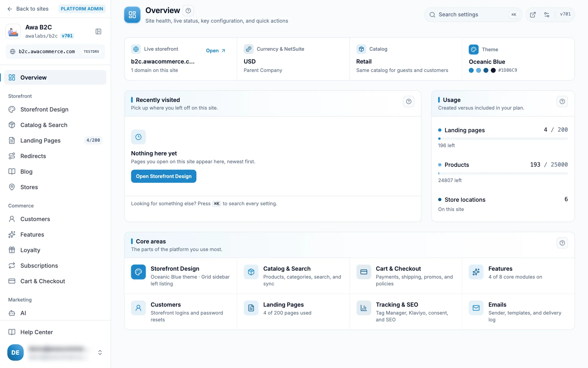The height and width of the screenshot is (368, 588).
Task: Click the Theme palette icon
Action: click(x=474, y=49)
